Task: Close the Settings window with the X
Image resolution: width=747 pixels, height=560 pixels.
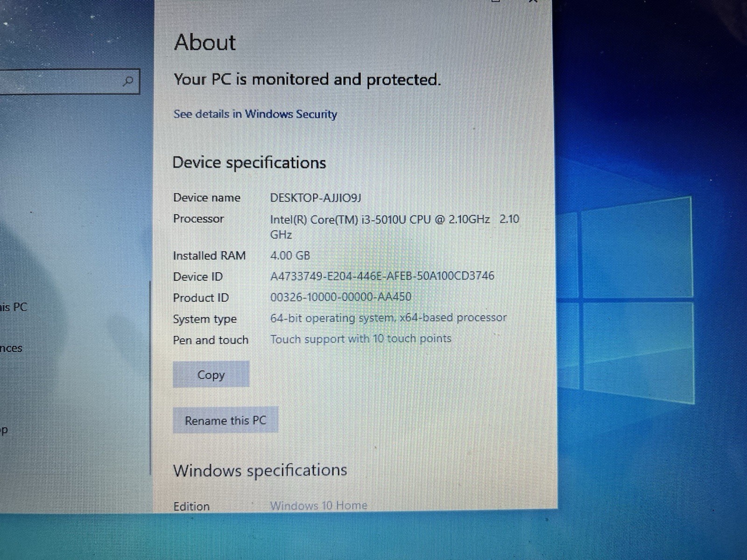Action: click(x=533, y=1)
